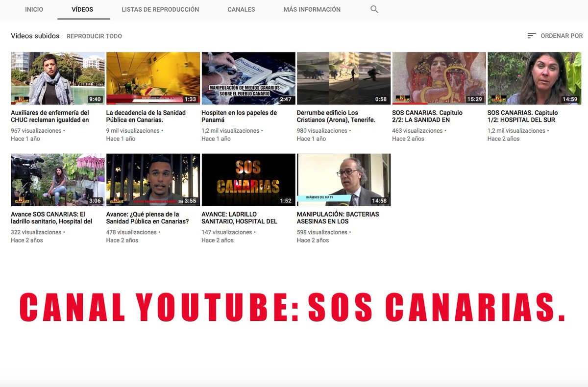Play the Capitulo 2/2 video thumbnail
588x387 pixels.
[439, 78]
